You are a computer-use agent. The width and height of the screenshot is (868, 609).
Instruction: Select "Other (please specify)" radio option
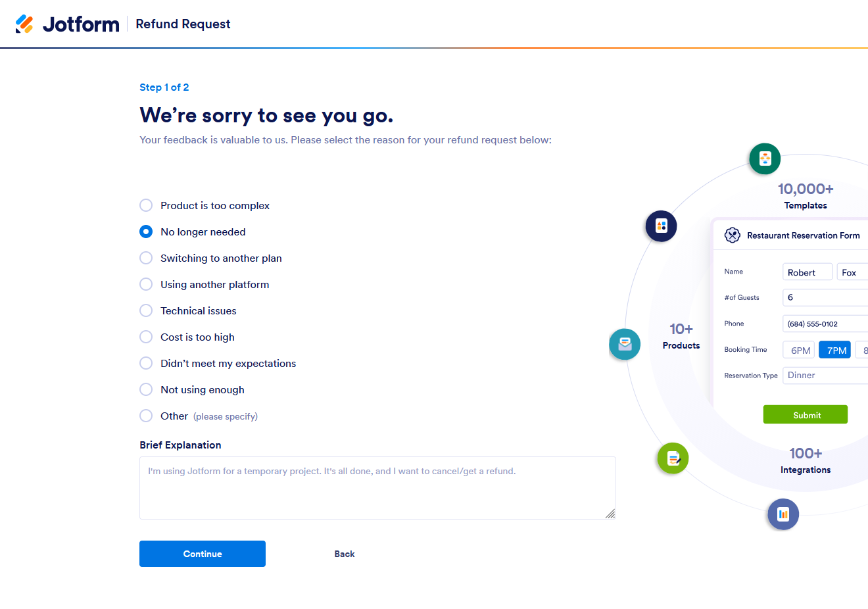click(146, 416)
